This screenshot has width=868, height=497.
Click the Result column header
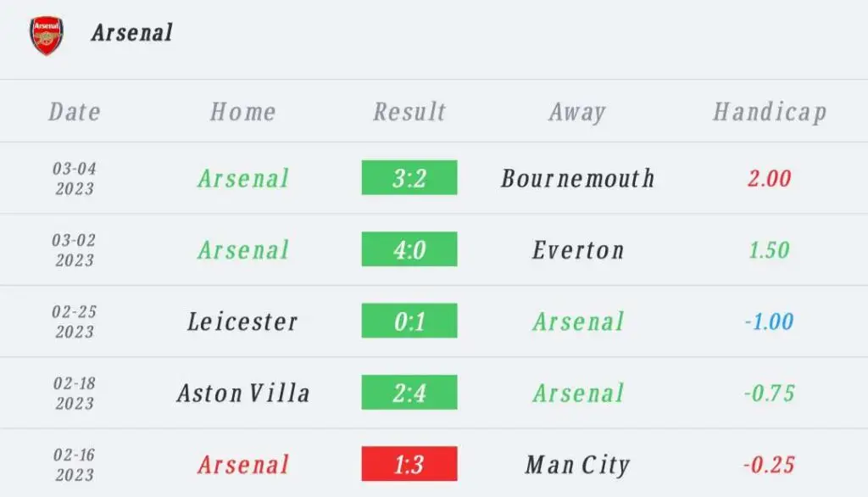(x=409, y=112)
